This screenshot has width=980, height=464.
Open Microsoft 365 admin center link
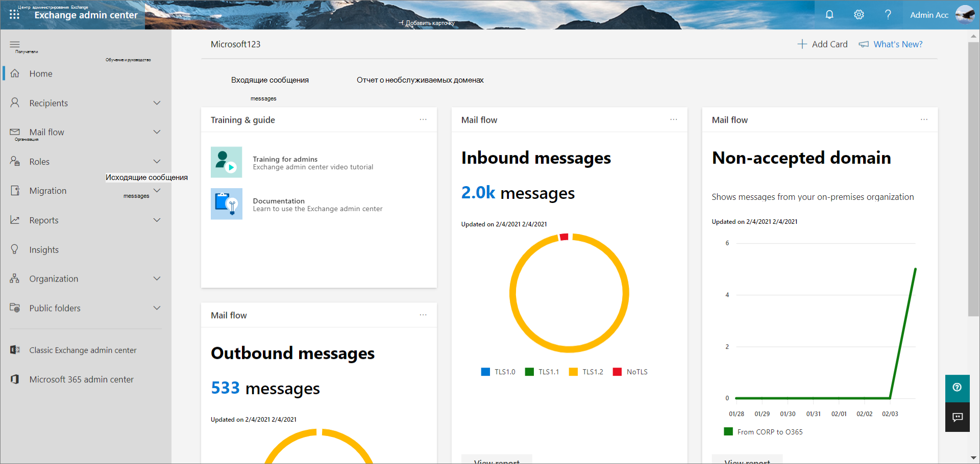tap(81, 379)
